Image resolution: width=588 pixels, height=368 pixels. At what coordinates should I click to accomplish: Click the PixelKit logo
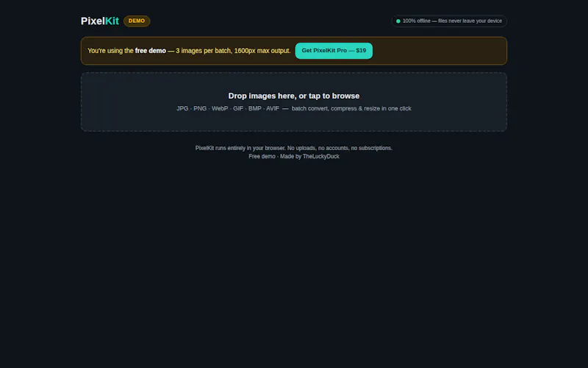click(100, 21)
